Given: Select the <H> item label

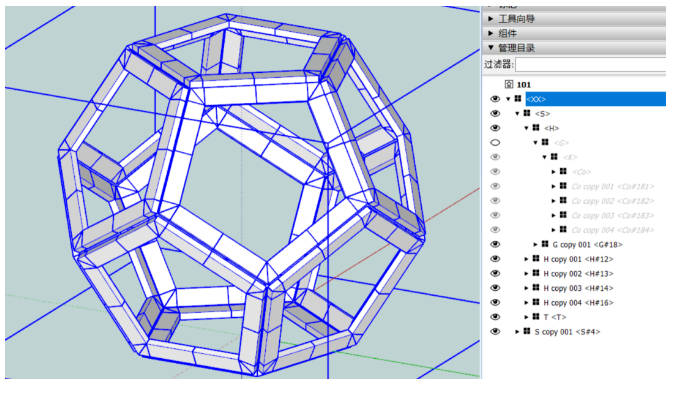Looking at the screenshot, I should point(551,128).
